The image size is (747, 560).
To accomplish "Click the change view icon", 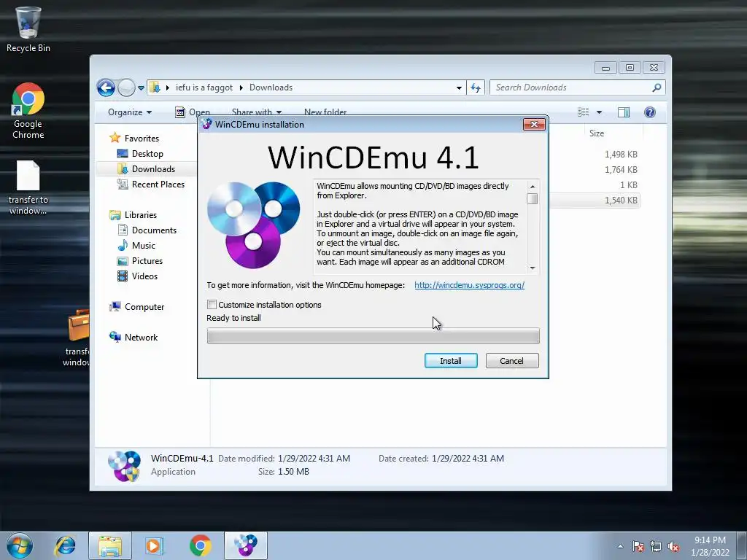I will (583, 112).
